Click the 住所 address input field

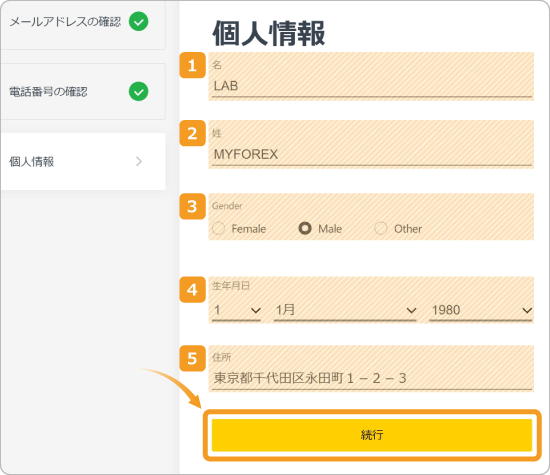pos(371,379)
